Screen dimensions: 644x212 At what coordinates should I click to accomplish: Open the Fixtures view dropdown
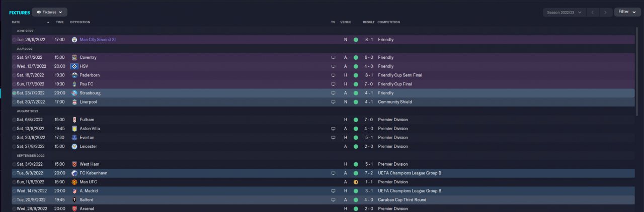tap(49, 12)
